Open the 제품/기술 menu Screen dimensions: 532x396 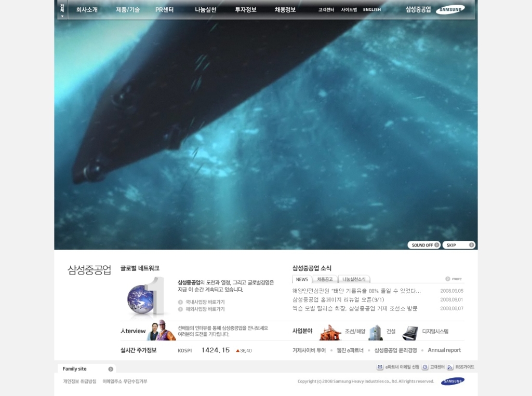click(128, 10)
